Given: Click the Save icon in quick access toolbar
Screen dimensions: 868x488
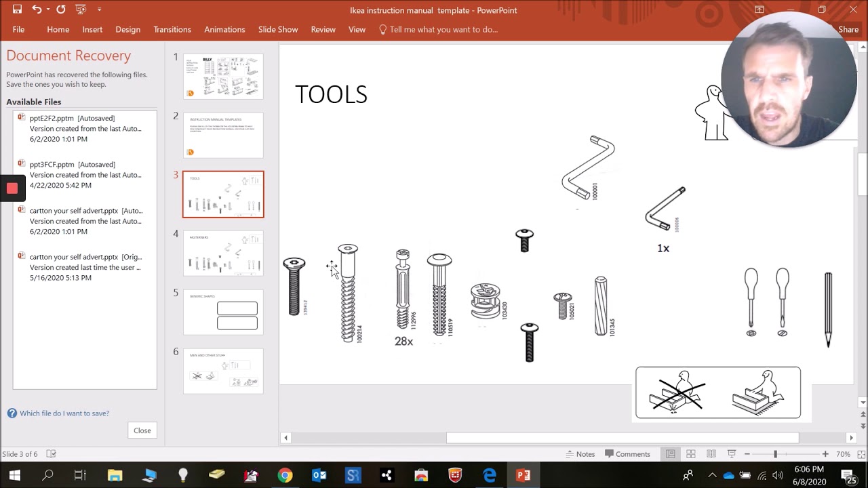Looking at the screenshot, I should pos(17,9).
